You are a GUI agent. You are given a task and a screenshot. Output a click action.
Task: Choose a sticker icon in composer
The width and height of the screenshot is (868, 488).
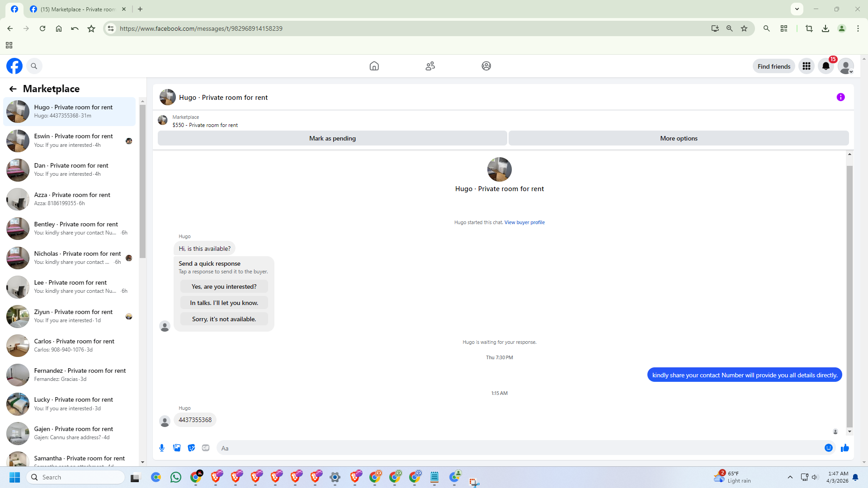pyautogui.click(x=191, y=448)
